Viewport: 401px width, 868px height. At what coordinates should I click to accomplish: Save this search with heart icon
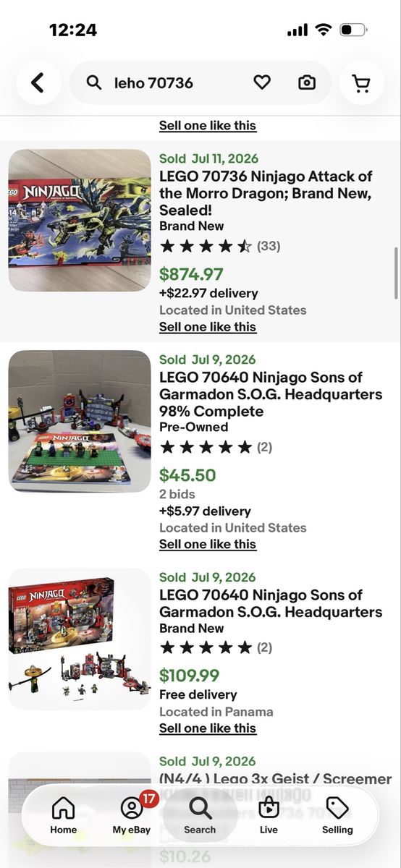click(262, 82)
